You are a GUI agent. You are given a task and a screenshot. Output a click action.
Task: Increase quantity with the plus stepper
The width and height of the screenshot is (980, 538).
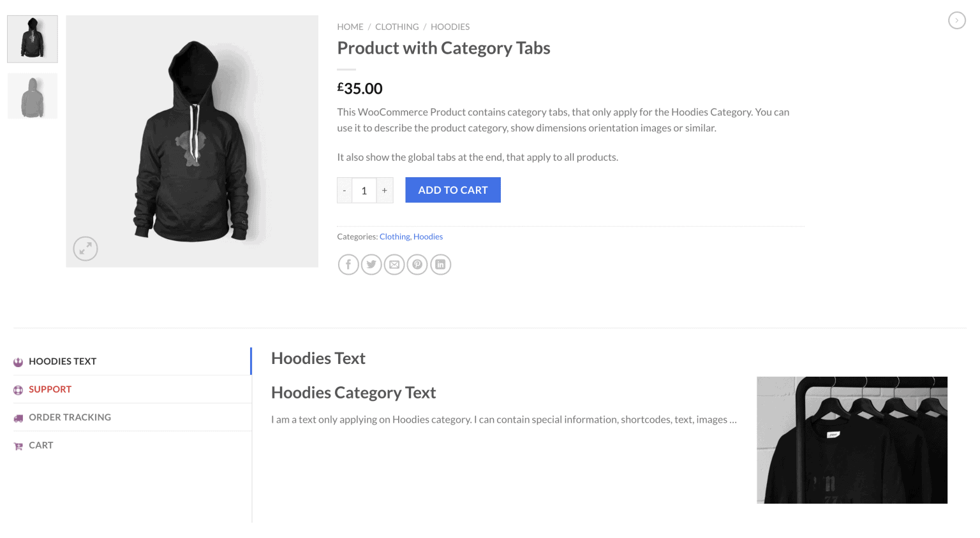[384, 190]
